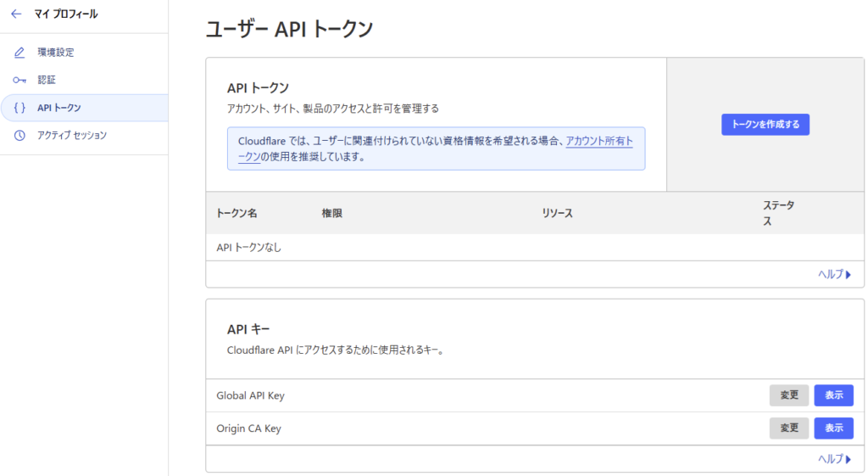Click the API キー section heading

pyautogui.click(x=248, y=329)
